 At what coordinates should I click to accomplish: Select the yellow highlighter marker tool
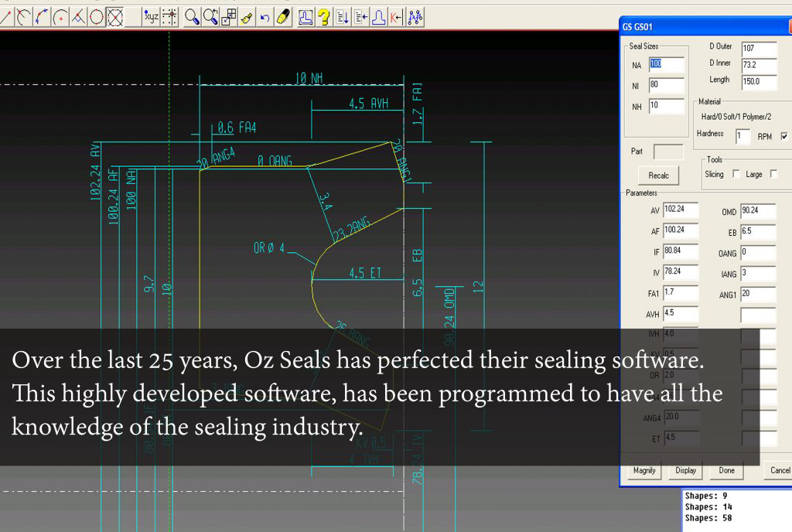283,17
